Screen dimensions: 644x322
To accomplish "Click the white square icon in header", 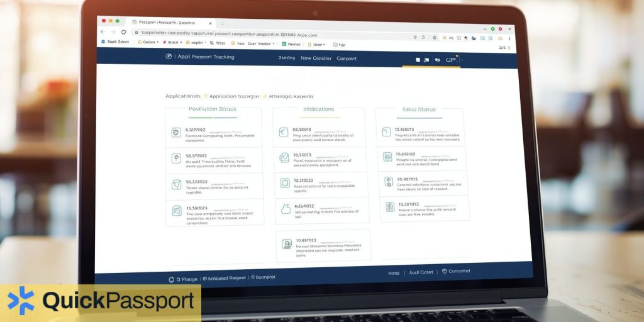I will (417, 60).
